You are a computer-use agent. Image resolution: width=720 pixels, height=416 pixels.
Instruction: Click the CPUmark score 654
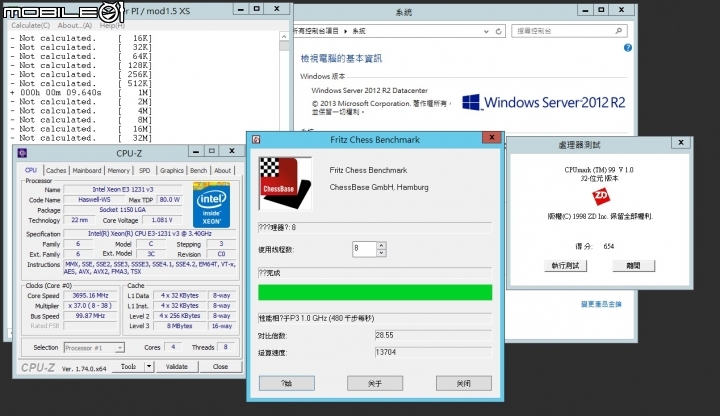click(608, 247)
